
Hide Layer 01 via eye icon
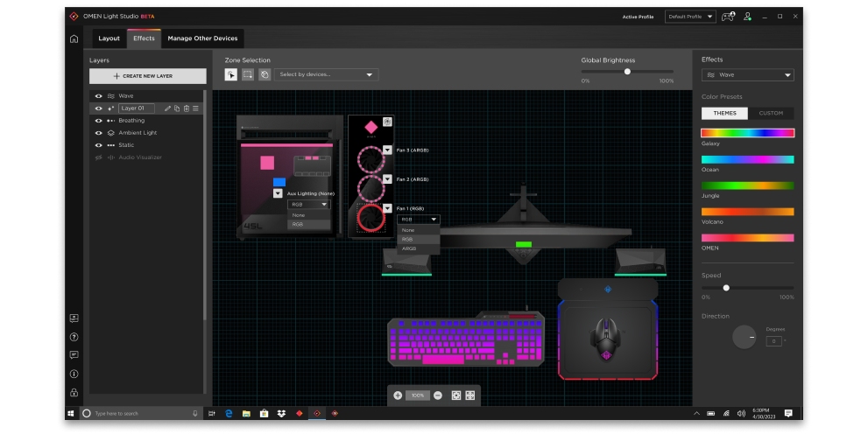[x=98, y=108]
